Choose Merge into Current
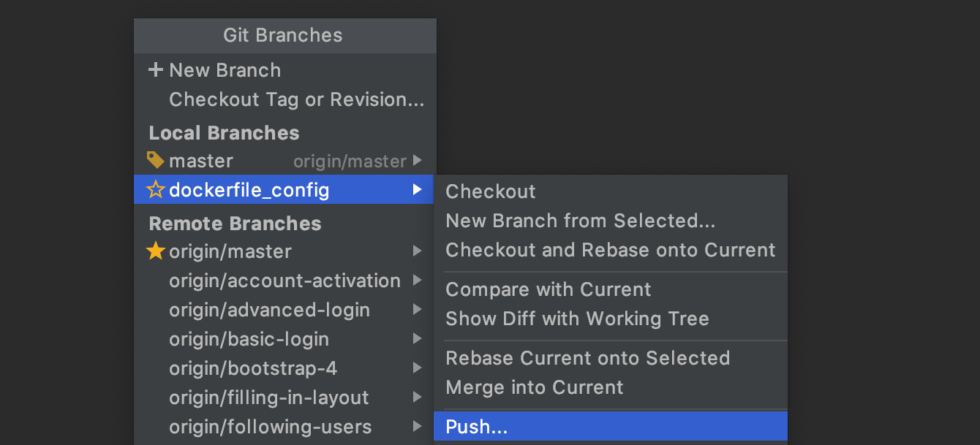Viewport: 980px width, 445px height. 534,387
